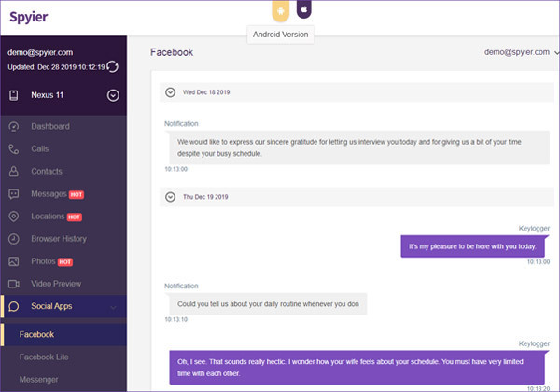Click the refresh sync icon beside update time
The height and width of the screenshot is (392, 560).
click(113, 66)
